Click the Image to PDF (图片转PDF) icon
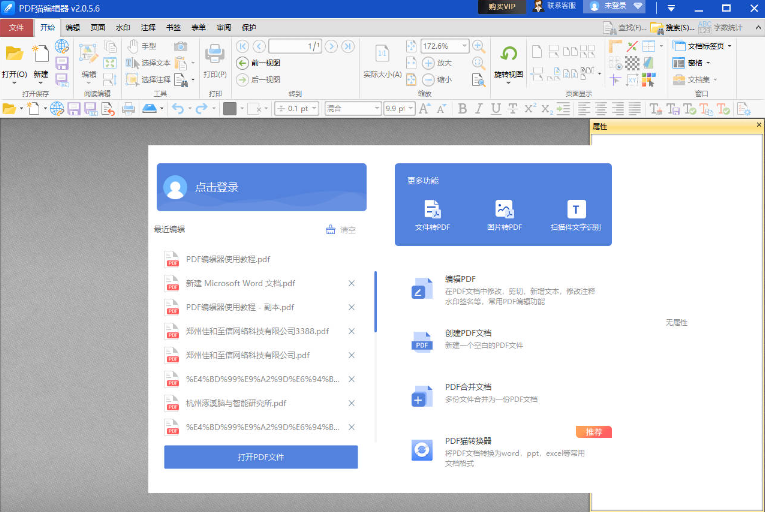The width and height of the screenshot is (765, 512). (504, 209)
